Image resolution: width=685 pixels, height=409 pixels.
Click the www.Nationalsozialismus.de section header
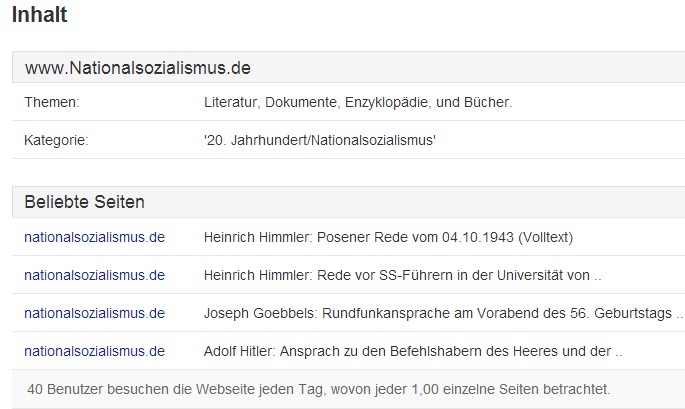pyautogui.click(x=348, y=67)
